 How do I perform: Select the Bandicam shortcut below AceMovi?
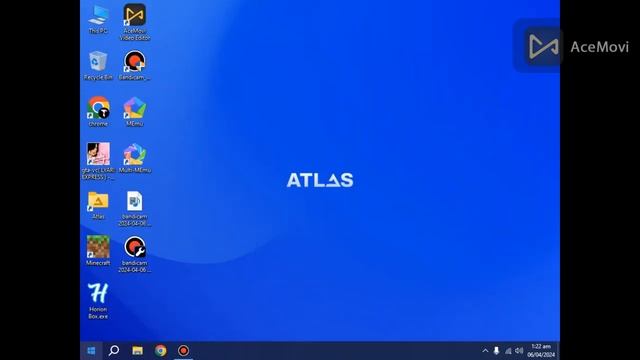click(x=135, y=65)
